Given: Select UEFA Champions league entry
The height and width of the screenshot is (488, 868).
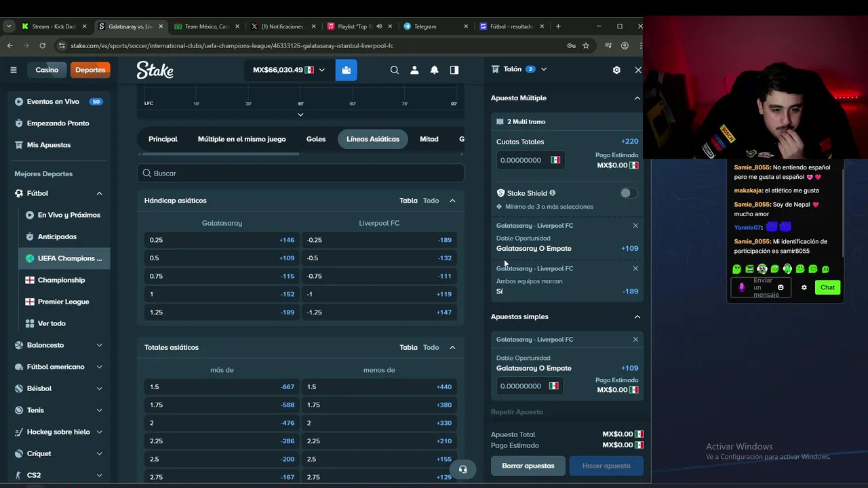Looking at the screenshot, I should 64,258.
